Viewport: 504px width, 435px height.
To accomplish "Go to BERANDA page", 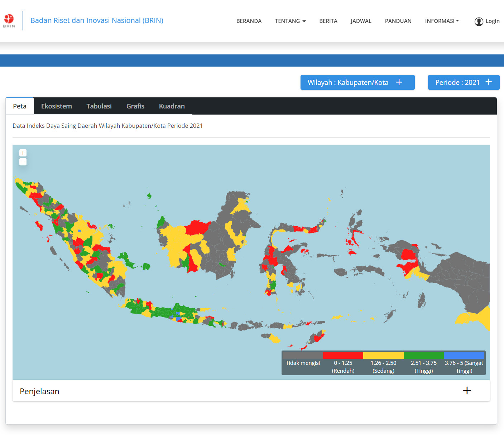I will (249, 21).
